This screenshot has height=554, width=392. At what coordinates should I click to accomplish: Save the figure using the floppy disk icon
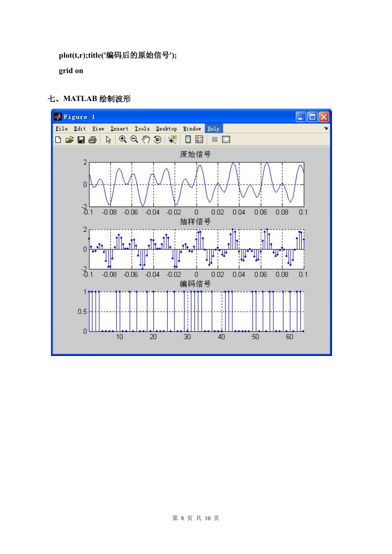point(81,140)
